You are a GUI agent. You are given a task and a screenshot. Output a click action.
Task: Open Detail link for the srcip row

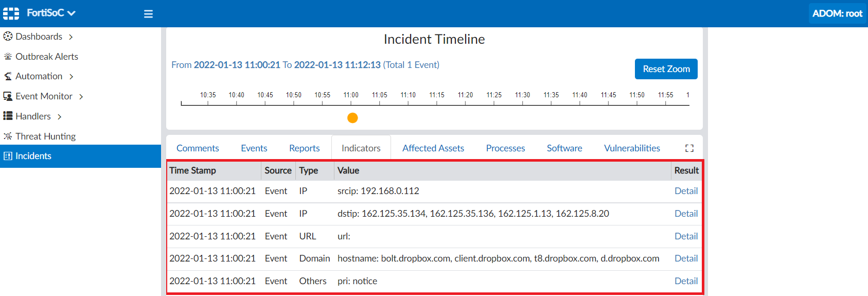[x=686, y=191]
